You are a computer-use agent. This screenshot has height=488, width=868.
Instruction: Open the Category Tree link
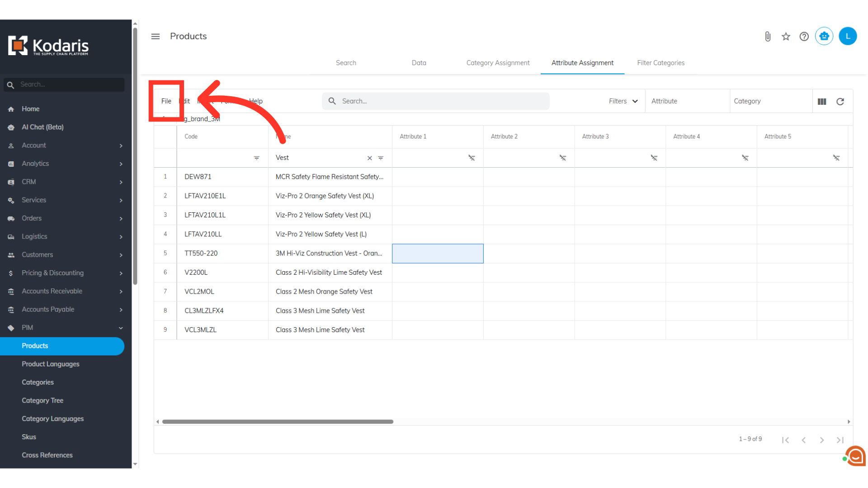point(42,400)
